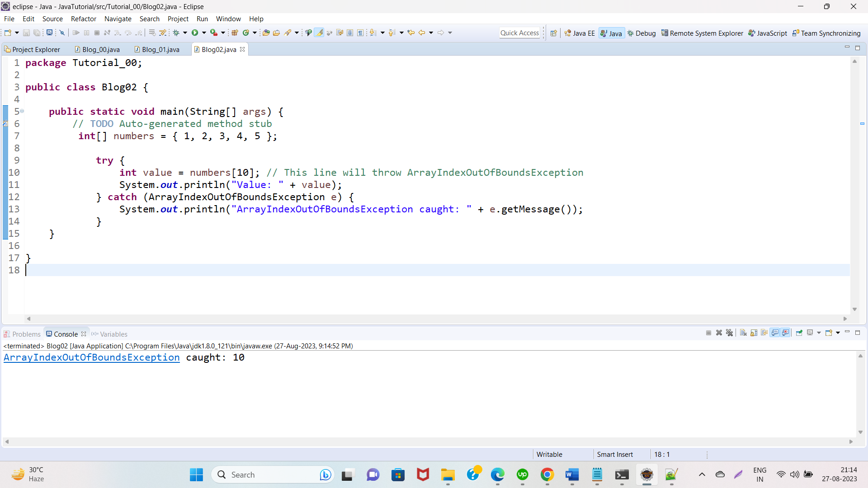The height and width of the screenshot is (488, 868).
Task: Switch to the Debug perspective
Action: pos(642,33)
